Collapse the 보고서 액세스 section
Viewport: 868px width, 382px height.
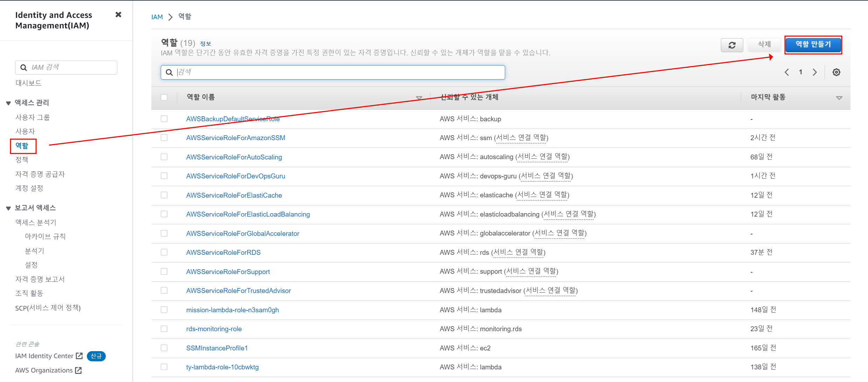(8, 208)
